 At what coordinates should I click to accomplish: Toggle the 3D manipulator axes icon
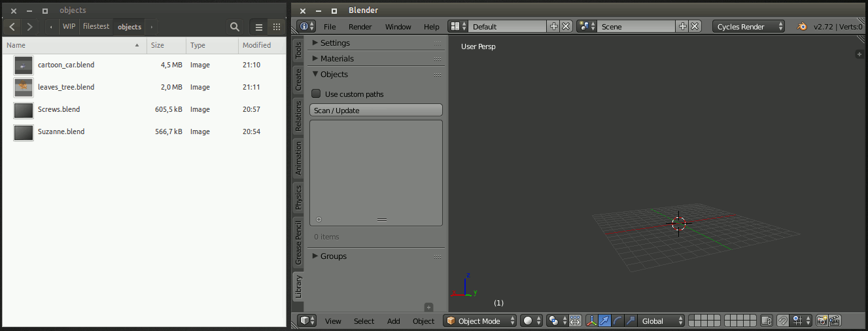(x=591, y=321)
